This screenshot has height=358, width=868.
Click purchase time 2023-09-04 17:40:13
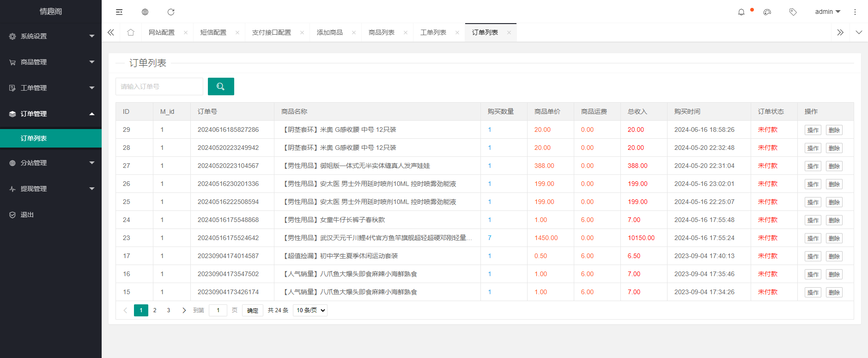[x=704, y=256]
